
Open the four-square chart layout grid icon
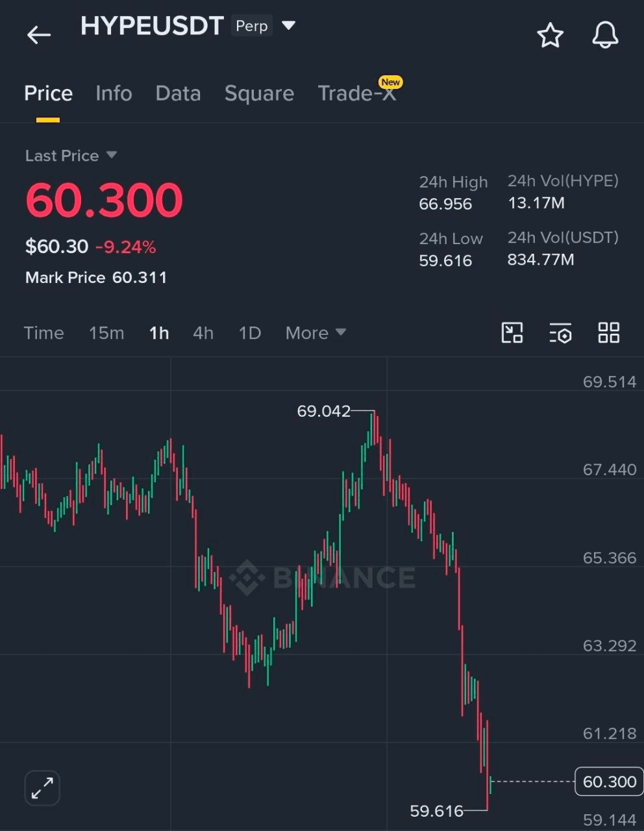[608, 333]
